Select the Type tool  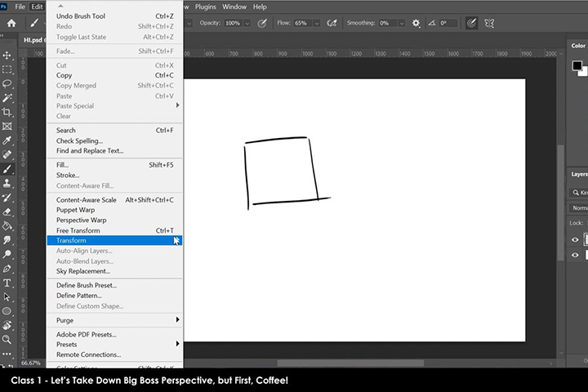(7, 283)
